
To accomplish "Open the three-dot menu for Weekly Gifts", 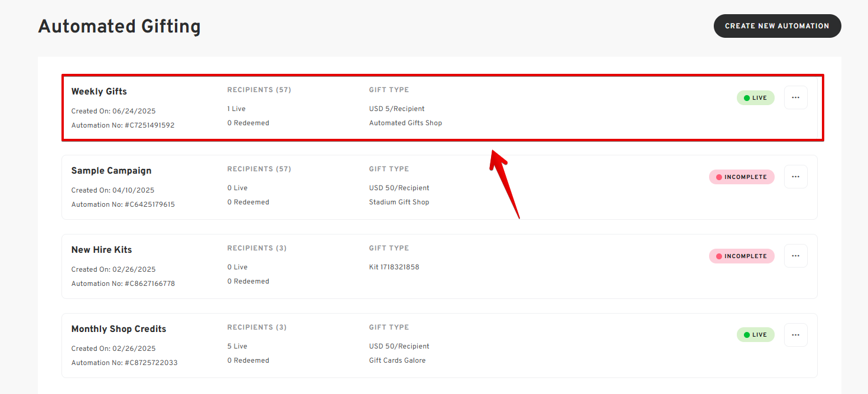I will (795, 97).
